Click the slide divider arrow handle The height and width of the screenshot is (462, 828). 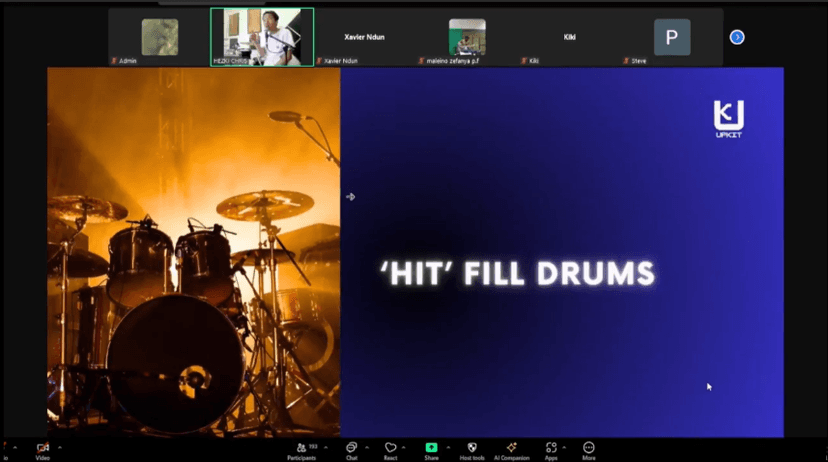350,197
